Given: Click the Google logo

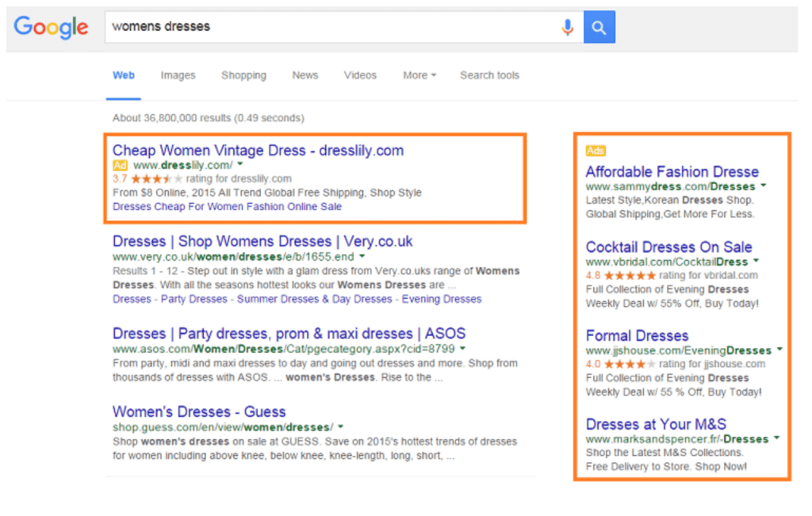Looking at the screenshot, I should pyautogui.click(x=51, y=27).
